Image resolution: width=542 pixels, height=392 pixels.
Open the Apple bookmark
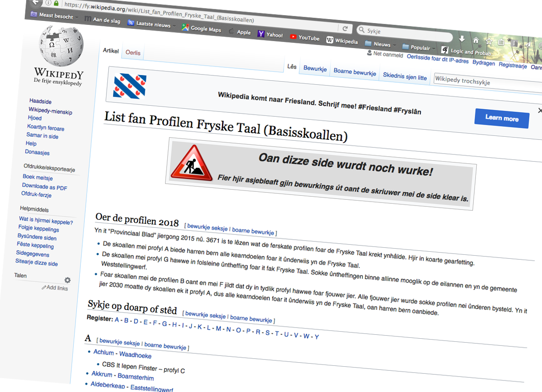click(x=240, y=32)
